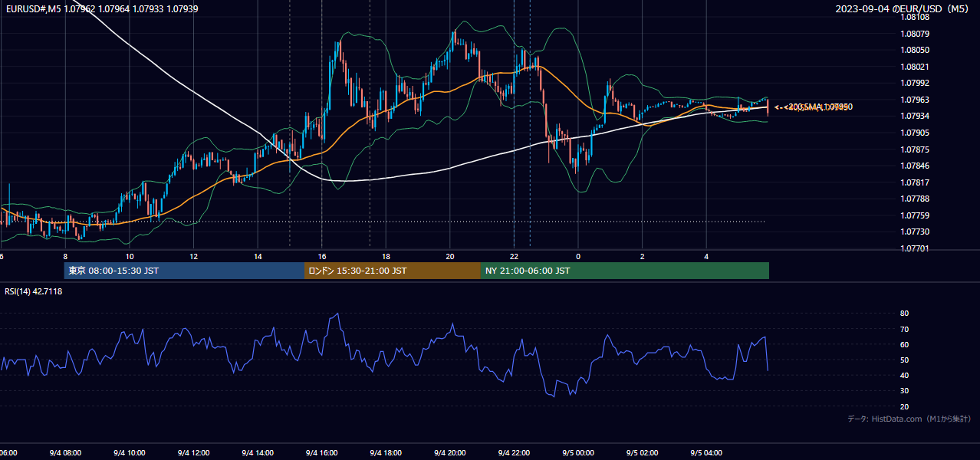The width and height of the screenshot is (980, 460).
Task: Click price axis label 1.08050
Action: pos(916,50)
